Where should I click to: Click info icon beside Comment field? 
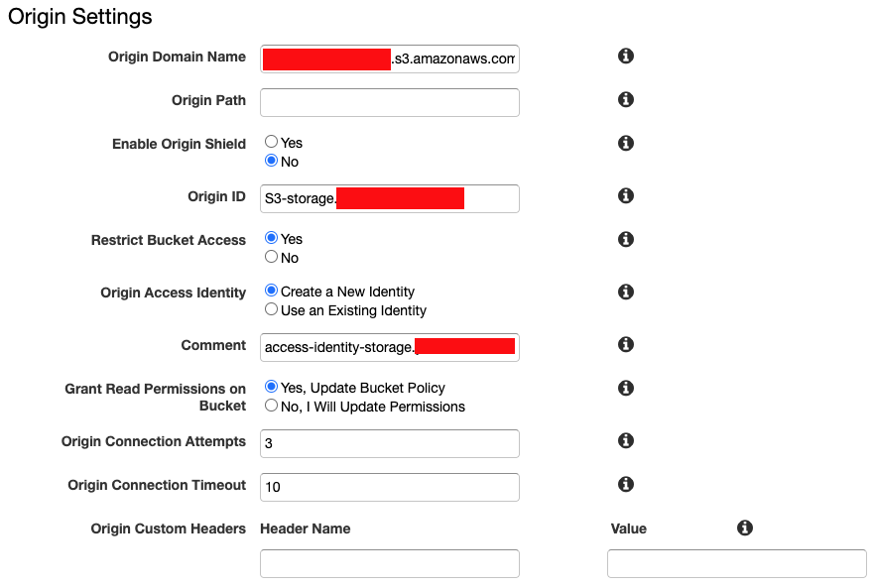coord(626,345)
